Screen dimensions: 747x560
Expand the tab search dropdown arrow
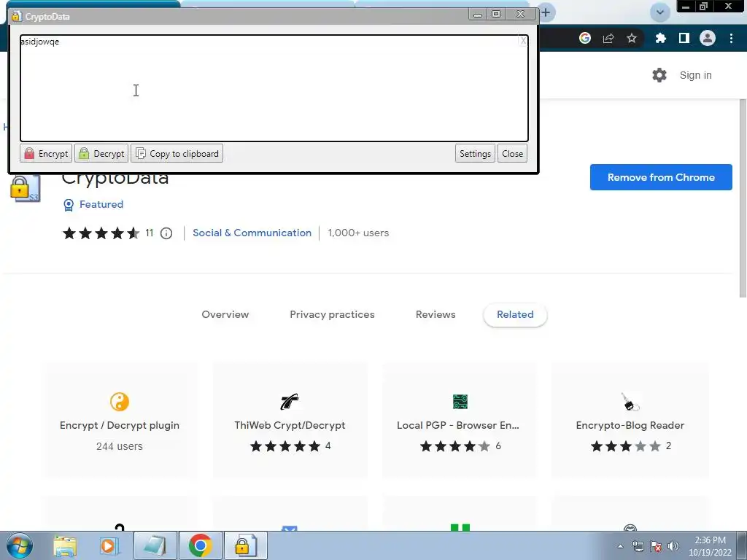coord(660,12)
